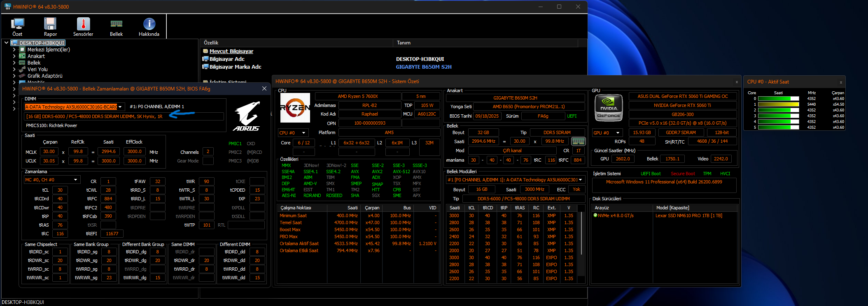Image resolution: width=868 pixels, height=306 pixels.
Task: Expand the Anakart tree node arrow
Action: [x=14, y=56]
